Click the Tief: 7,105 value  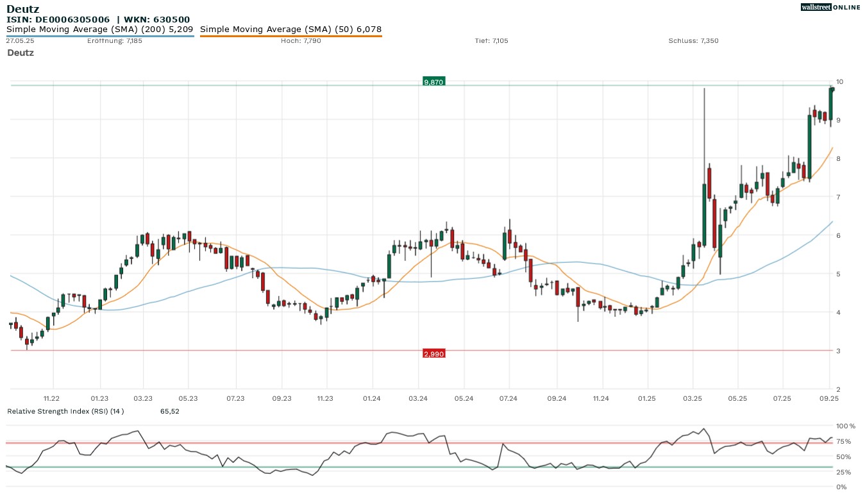click(491, 41)
